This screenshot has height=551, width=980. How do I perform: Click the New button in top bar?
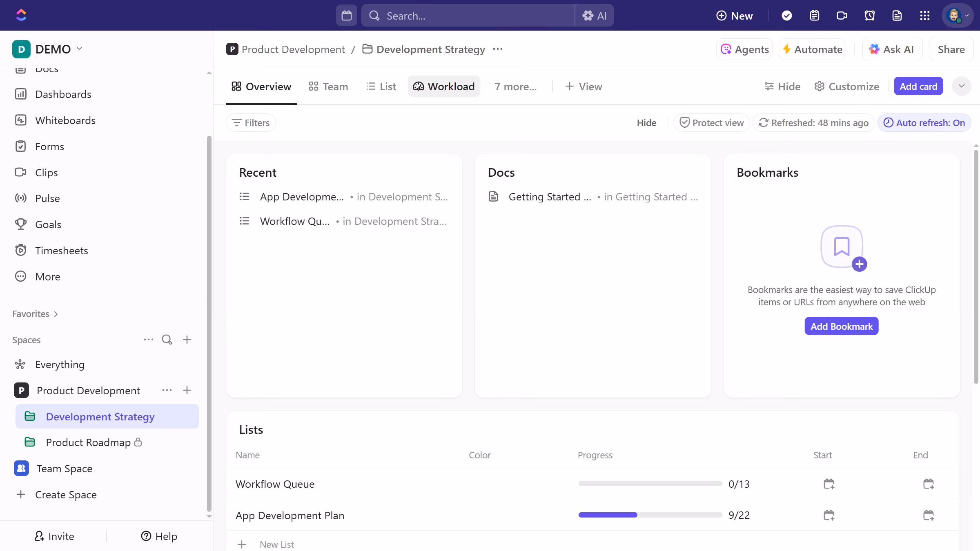pyautogui.click(x=735, y=16)
